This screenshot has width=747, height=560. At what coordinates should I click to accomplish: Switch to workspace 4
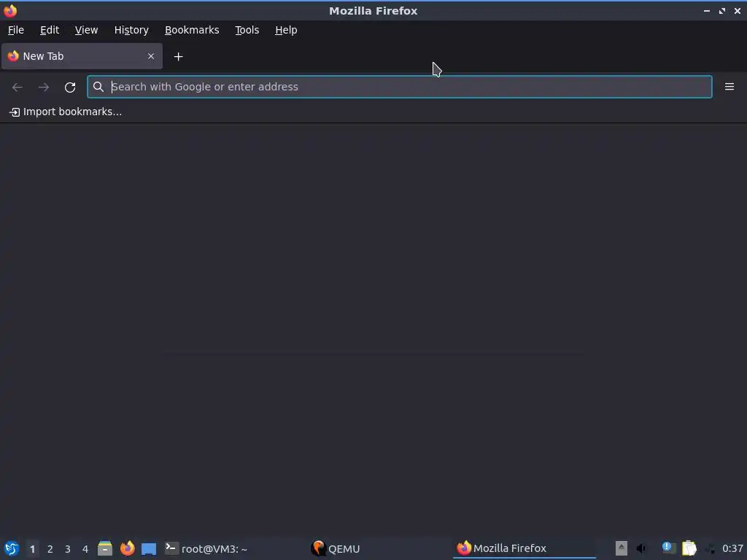(x=85, y=549)
